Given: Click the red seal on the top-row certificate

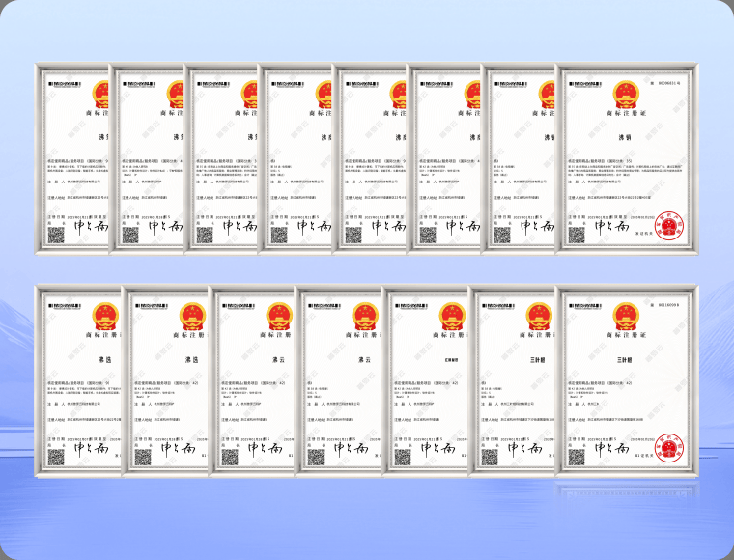Looking at the screenshot, I should click(x=669, y=226).
